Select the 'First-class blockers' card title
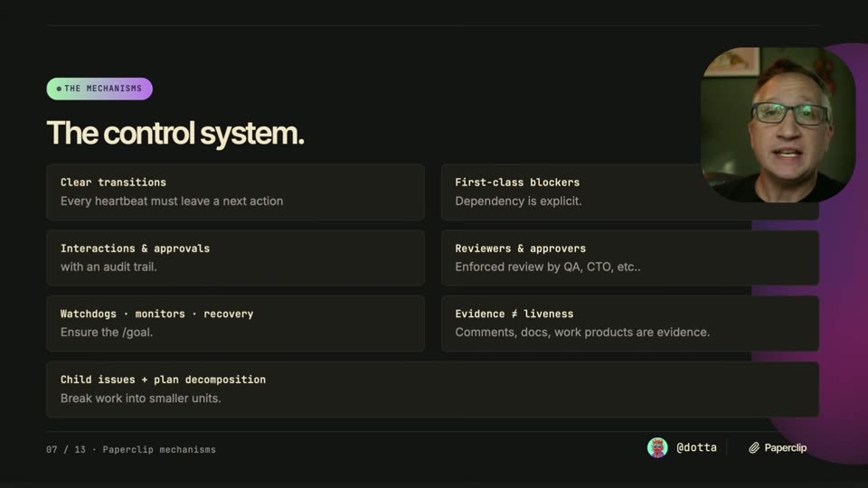 click(x=517, y=182)
